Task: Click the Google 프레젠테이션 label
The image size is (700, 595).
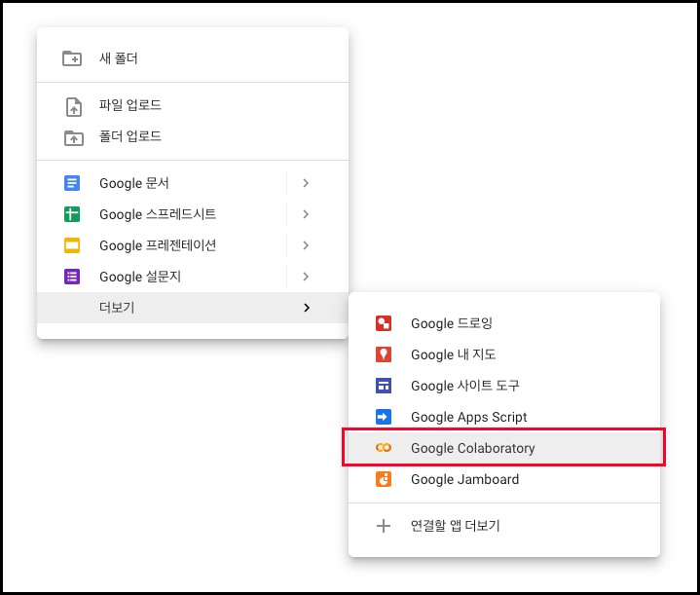Action: click(x=158, y=245)
